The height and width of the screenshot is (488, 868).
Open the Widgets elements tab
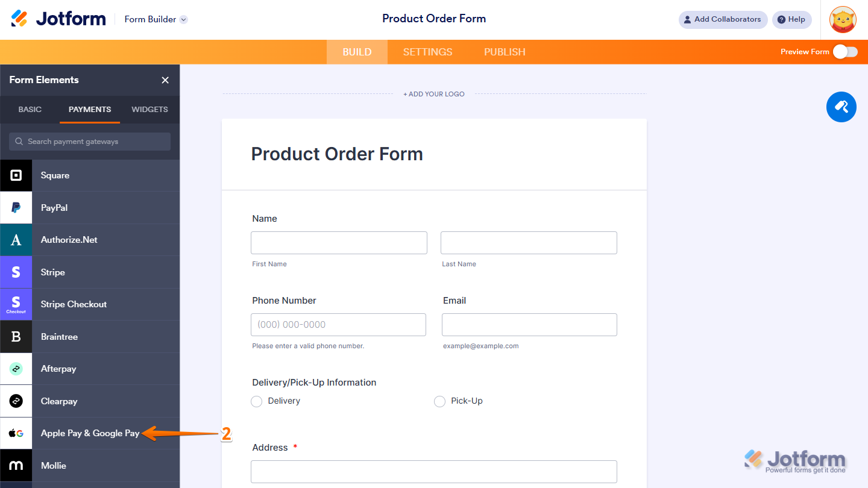[x=149, y=109]
